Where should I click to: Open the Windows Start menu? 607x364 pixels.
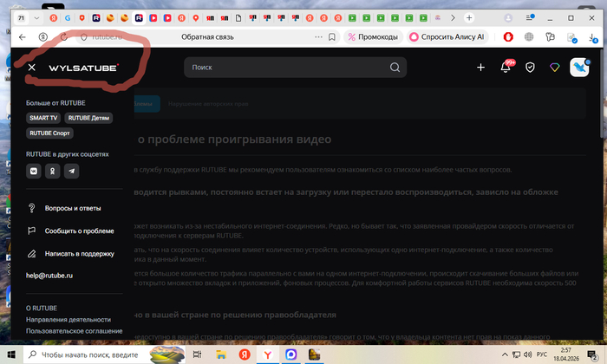point(11,354)
